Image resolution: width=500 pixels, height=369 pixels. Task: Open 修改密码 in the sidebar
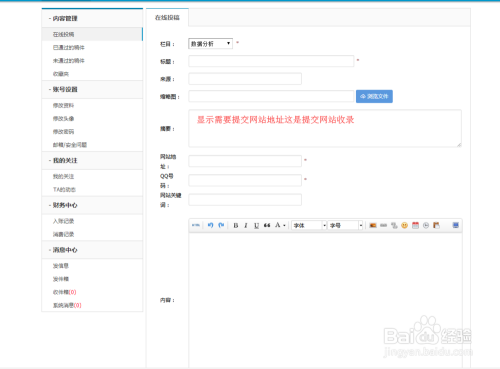click(x=63, y=132)
